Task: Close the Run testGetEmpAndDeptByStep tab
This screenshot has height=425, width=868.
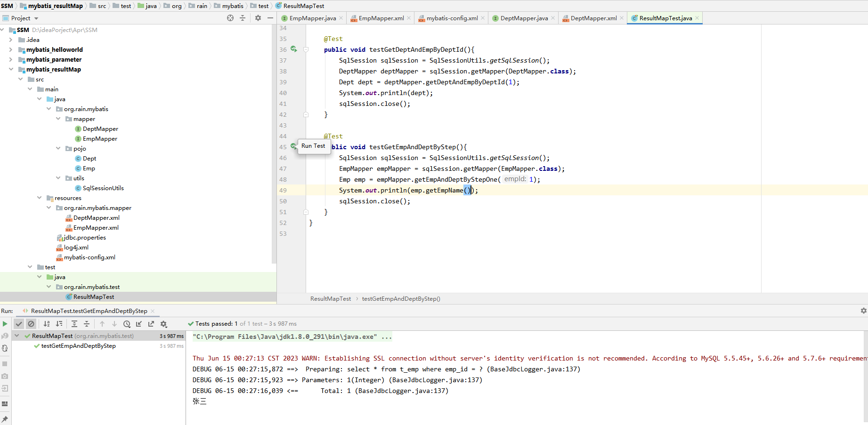Action: click(x=153, y=311)
